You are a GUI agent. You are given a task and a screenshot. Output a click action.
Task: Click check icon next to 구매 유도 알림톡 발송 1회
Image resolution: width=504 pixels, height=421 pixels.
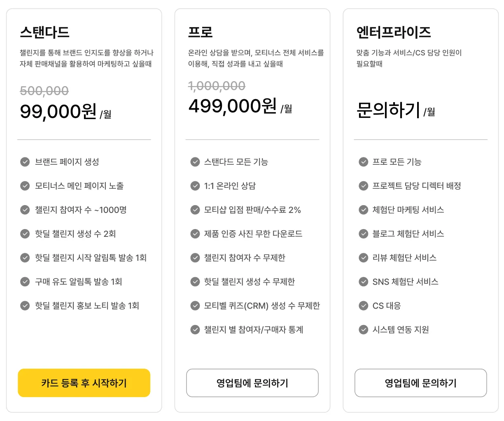point(25,282)
